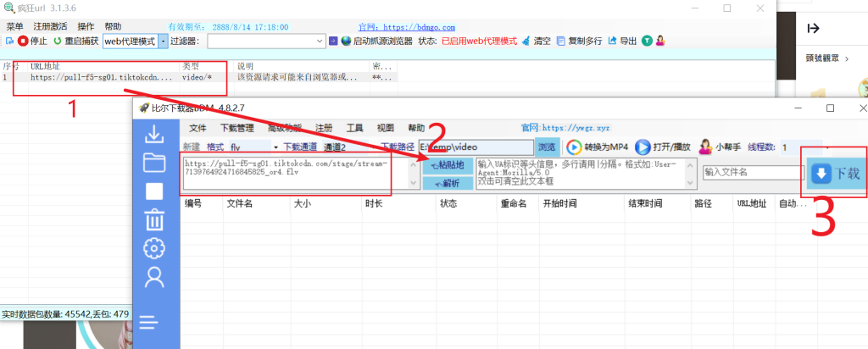Click the white stop square in BDM sidebar
Image resolution: width=868 pixels, height=349 pixels.
click(154, 191)
